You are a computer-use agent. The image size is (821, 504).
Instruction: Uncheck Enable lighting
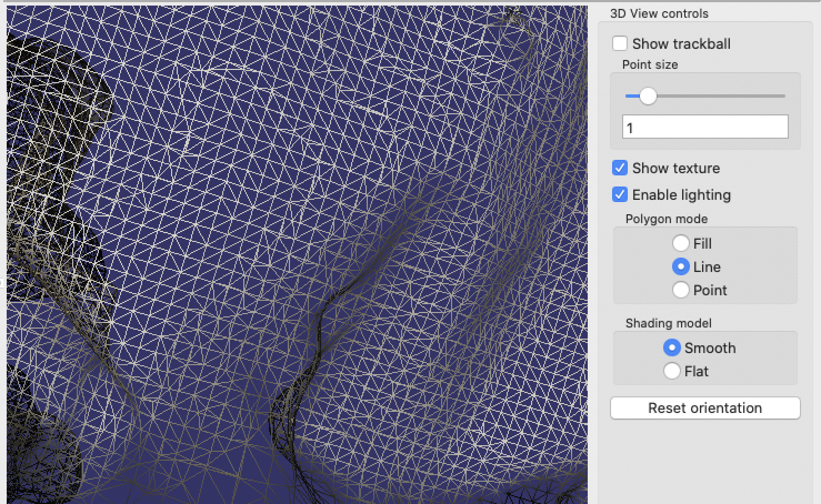[x=619, y=194]
